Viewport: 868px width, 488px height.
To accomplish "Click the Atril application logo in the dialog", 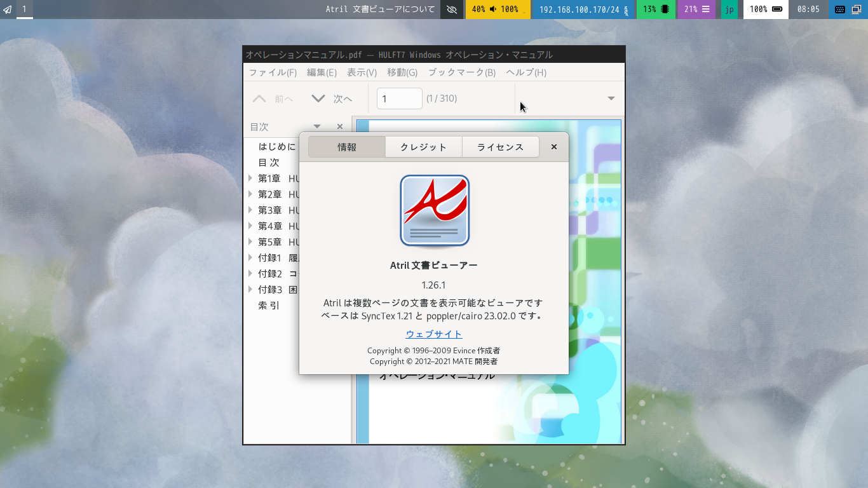I will pyautogui.click(x=435, y=210).
